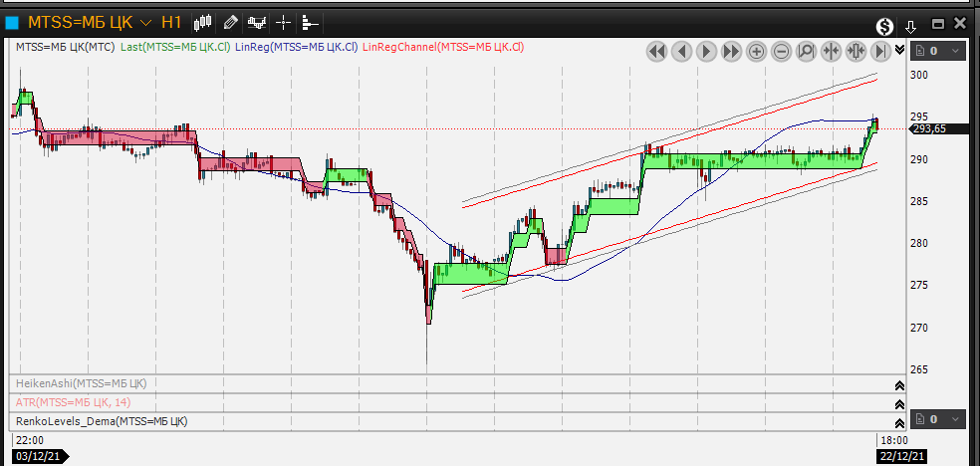The height and width of the screenshot is (466, 980).
Task: Select the pencil drawing tool
Action: click(231, 21)
